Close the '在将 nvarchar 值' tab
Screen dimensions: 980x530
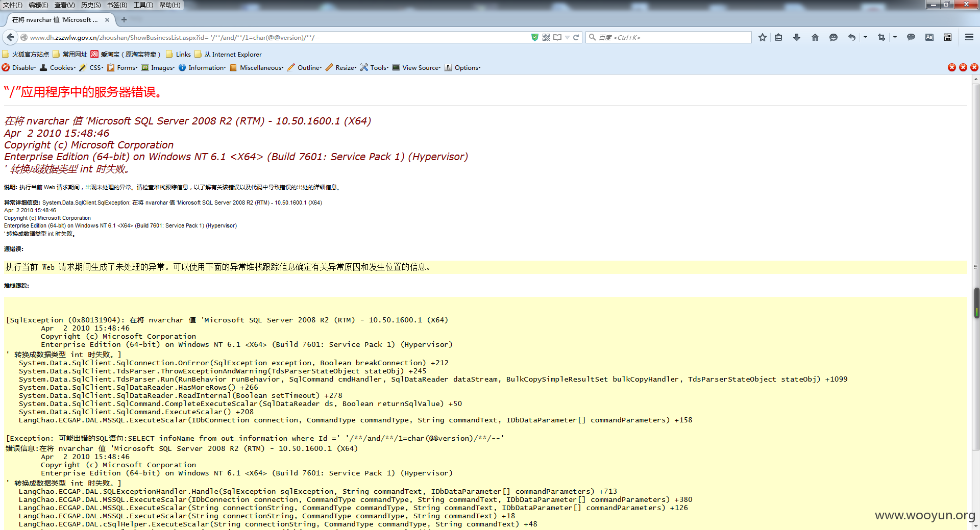107,20
